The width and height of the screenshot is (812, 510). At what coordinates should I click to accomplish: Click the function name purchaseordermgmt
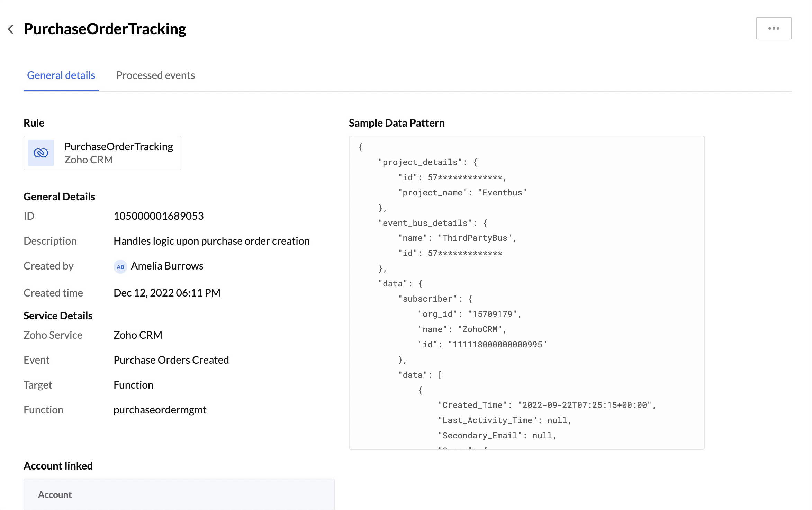click(x=160, y=410)
